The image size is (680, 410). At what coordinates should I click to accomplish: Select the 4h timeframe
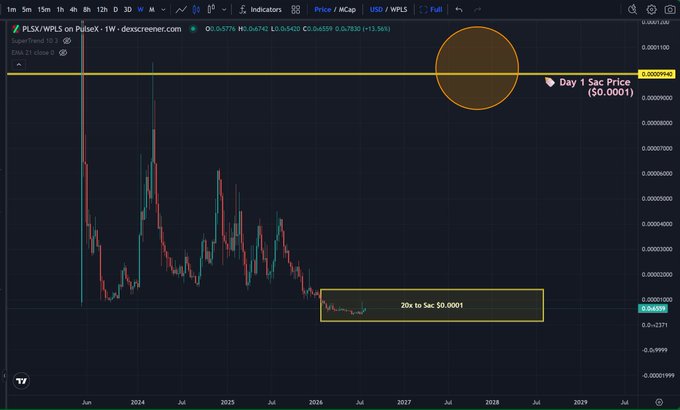coord(73,9)
